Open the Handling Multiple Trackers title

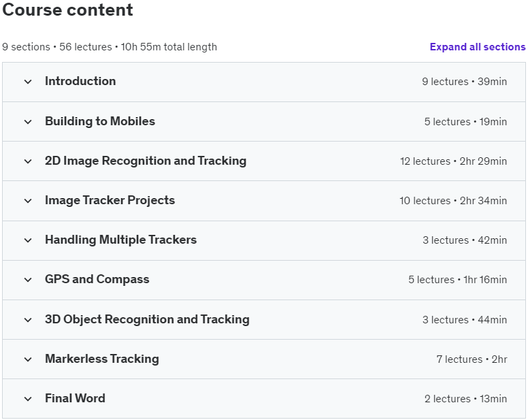(x=121, y=240)
